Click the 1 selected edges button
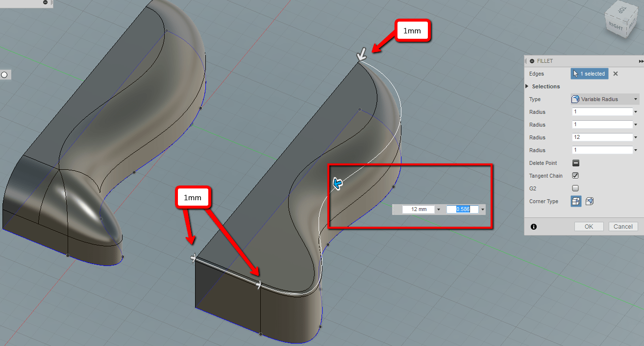This screenshot has height=346, width=644. click(589, 74)
